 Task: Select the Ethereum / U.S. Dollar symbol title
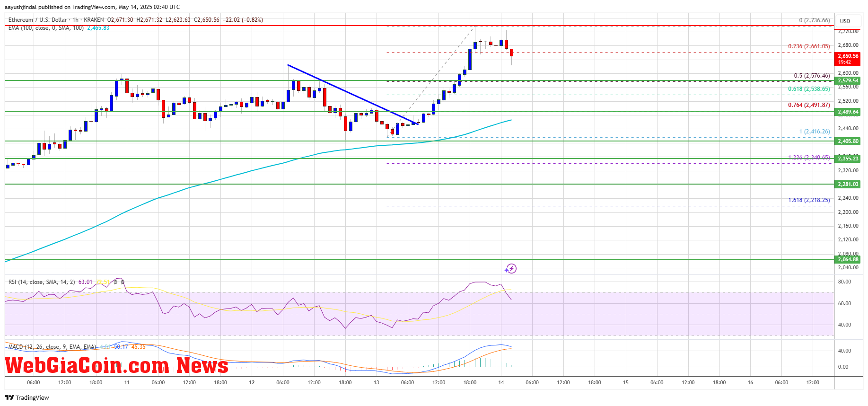37,20
